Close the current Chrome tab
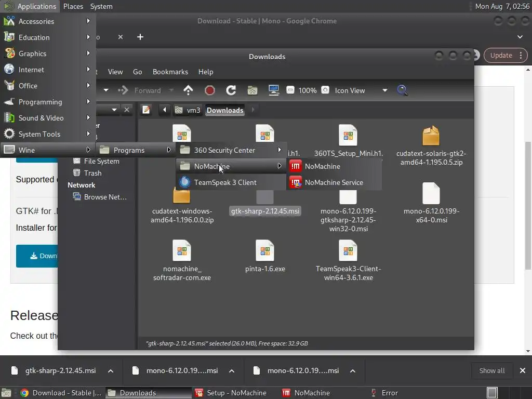The height and width of the screenshot is (399, 532). click(121, 37)
